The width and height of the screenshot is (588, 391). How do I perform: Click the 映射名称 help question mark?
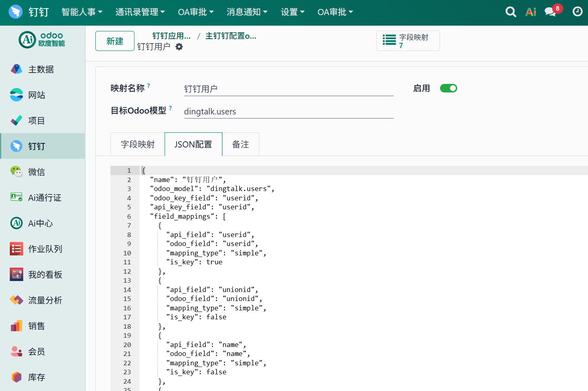[149, 86]
